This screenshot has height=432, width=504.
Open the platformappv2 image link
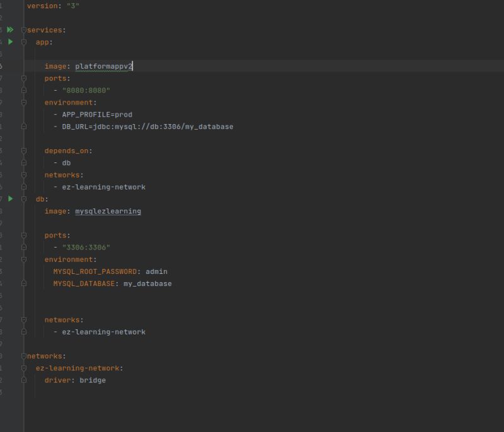pos(104,65)
